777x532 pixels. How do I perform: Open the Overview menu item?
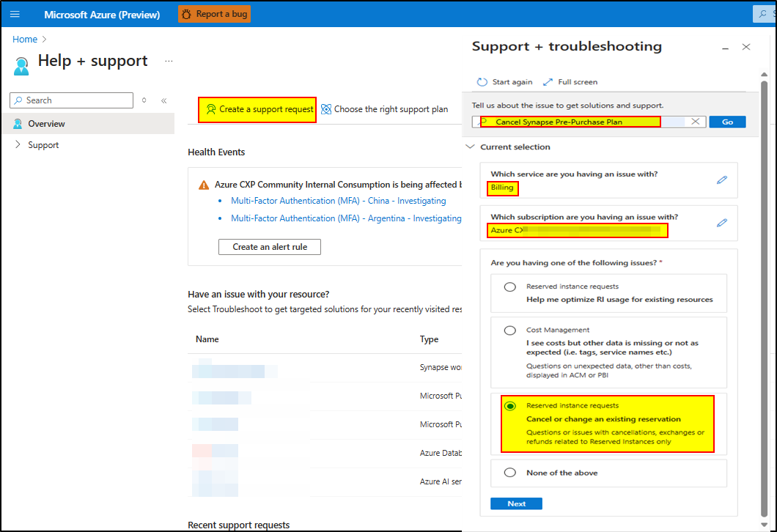[88, 124]
